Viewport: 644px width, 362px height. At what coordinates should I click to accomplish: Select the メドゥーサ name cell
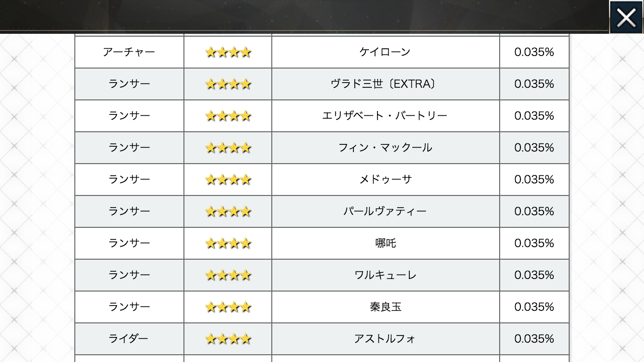[385, 180]
